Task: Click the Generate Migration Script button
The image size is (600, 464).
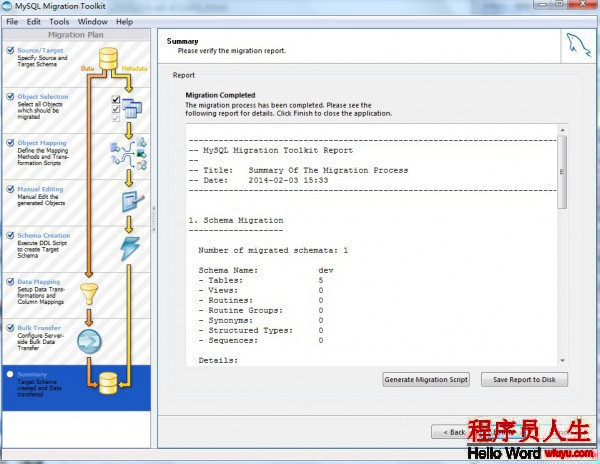Action: (426, 379)
